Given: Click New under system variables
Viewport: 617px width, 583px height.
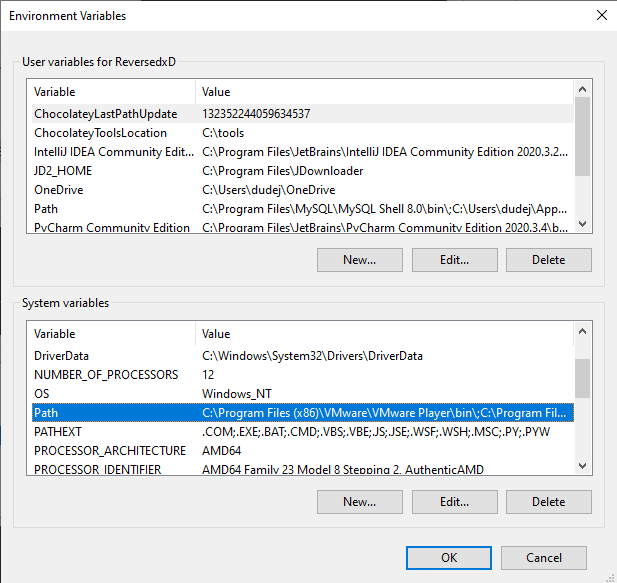Looking at the screenshot, I should [360, 502].
